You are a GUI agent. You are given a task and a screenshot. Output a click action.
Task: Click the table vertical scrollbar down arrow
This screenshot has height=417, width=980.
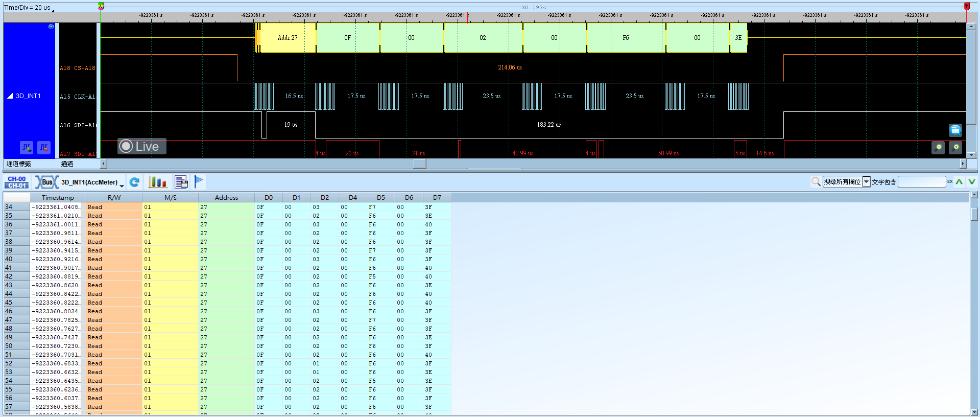coord(974,412)
